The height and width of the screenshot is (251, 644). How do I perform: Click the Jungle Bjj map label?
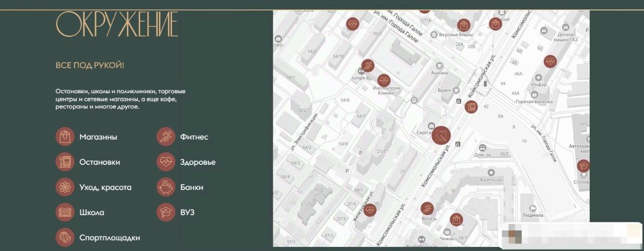pos(361,78)
